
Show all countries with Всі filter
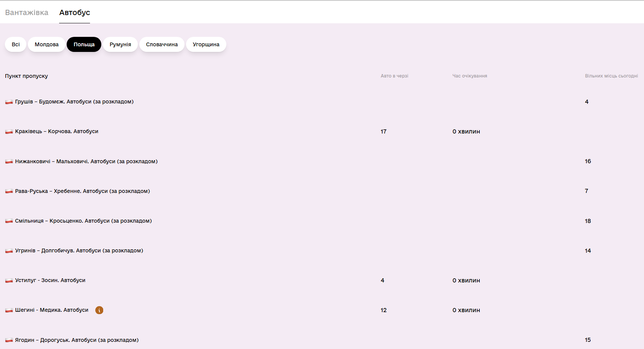click(15, 44)
